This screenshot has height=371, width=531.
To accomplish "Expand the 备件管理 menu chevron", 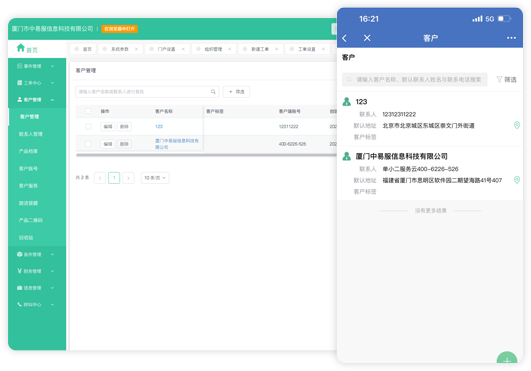I will (x=52, y=254).
